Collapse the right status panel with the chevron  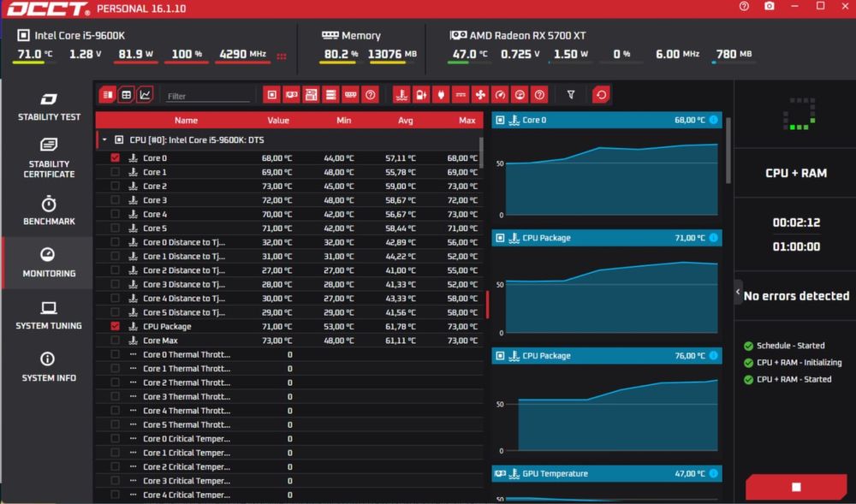pyautogui.click(x=738, y=292)
